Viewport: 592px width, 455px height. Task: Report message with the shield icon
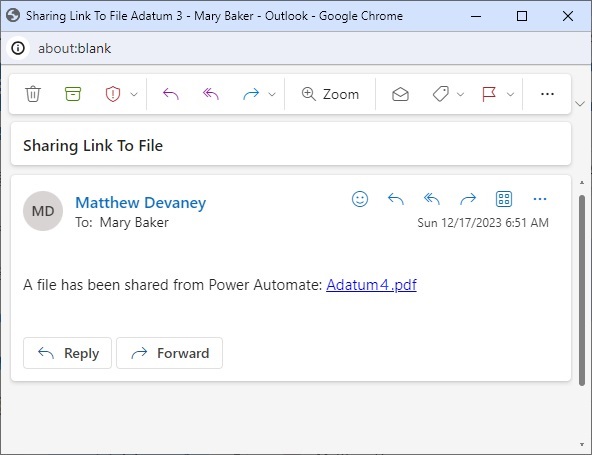113,94
